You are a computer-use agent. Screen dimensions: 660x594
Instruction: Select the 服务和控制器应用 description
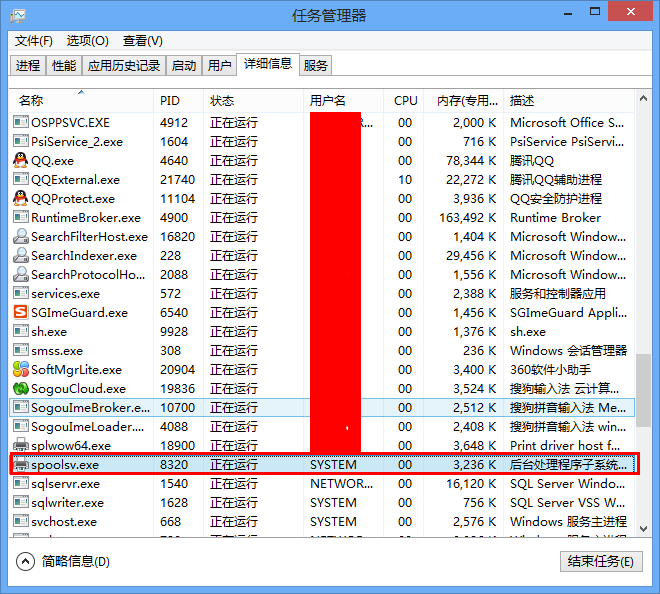558,293
